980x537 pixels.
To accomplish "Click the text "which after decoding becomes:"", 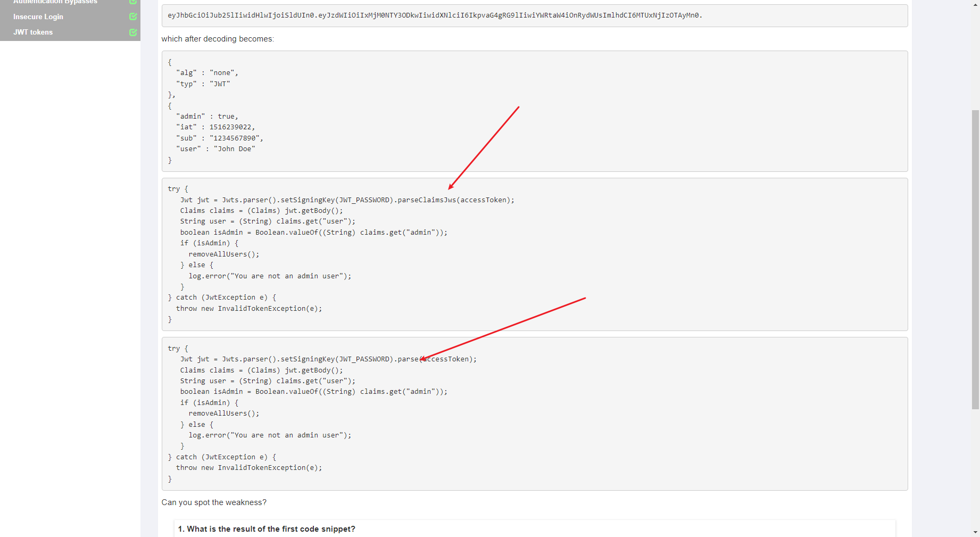I will click(x=218, y=39).
